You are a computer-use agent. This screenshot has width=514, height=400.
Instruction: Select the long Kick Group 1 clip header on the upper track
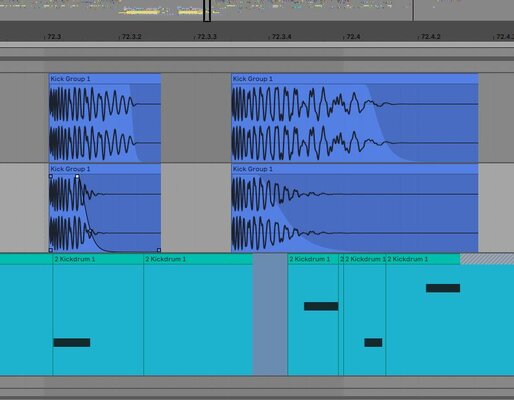[x=355, y=79]
